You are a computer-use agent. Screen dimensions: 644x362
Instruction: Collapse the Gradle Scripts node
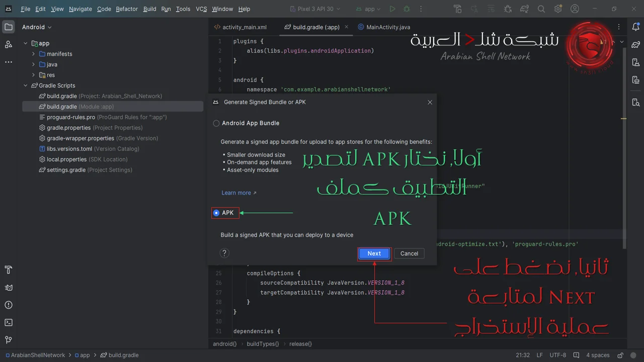pyautogui.click(x=26, y=85)
